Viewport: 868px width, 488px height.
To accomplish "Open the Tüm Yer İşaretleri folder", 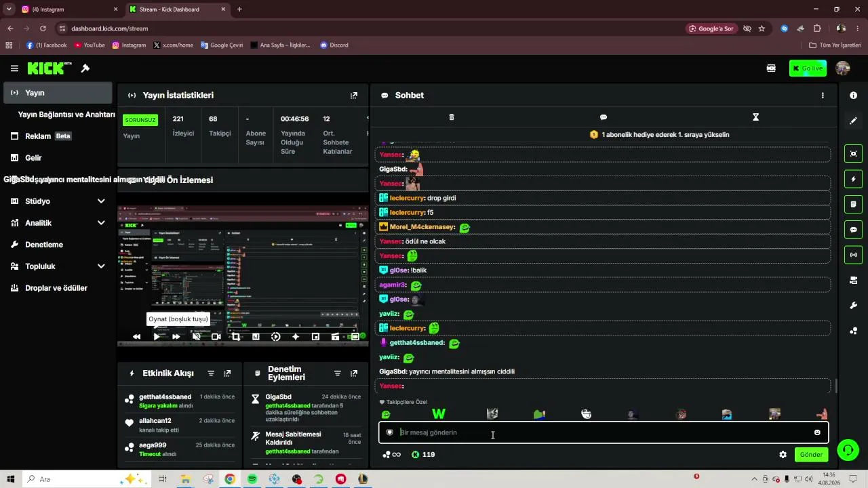I will click(x=835, y=45).
